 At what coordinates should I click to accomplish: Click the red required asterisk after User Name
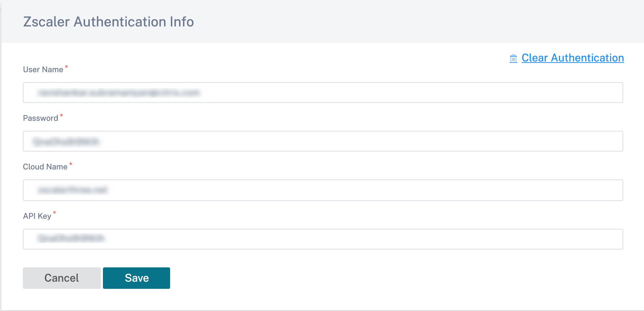click(x=66, y=67)
